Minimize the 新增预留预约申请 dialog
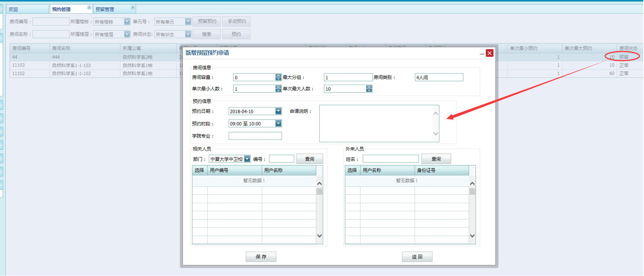The image size is (644, 276). coord(482,54)
